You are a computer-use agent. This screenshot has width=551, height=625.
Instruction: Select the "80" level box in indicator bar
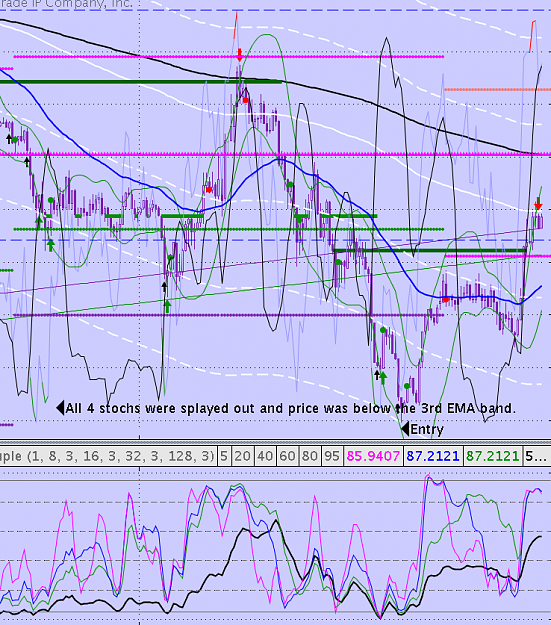coord(310,456)
